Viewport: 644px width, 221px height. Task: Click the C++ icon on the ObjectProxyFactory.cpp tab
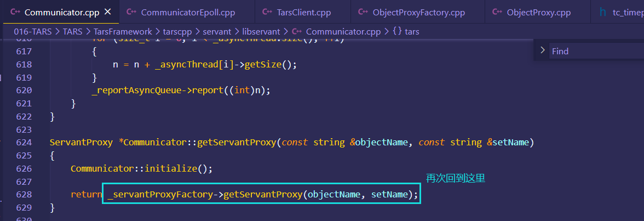coord(363,12)
